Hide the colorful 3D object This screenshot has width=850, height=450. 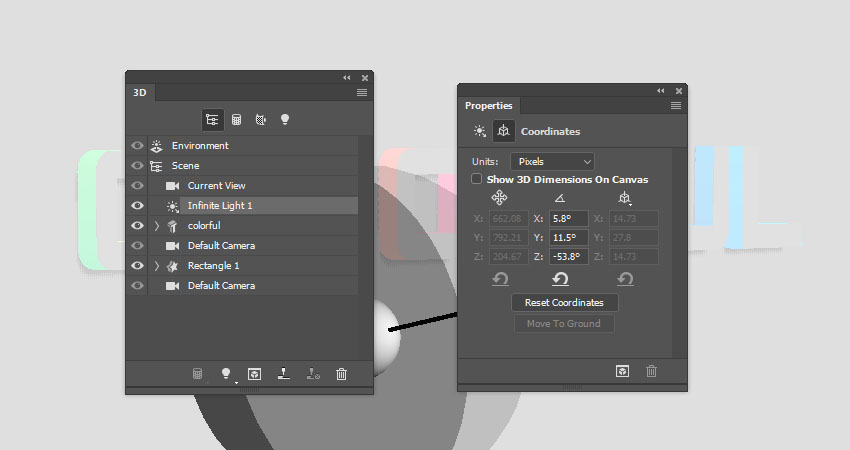point(137,226)
